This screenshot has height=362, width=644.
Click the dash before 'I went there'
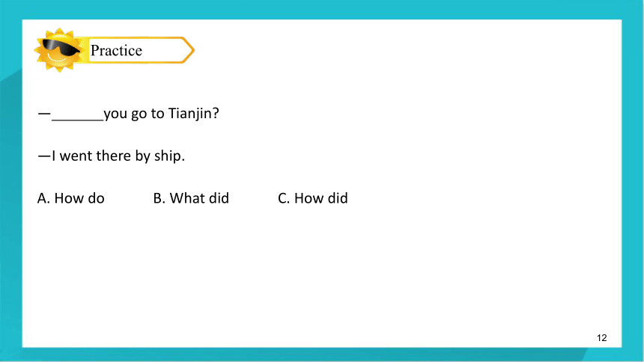pos(44,156)
